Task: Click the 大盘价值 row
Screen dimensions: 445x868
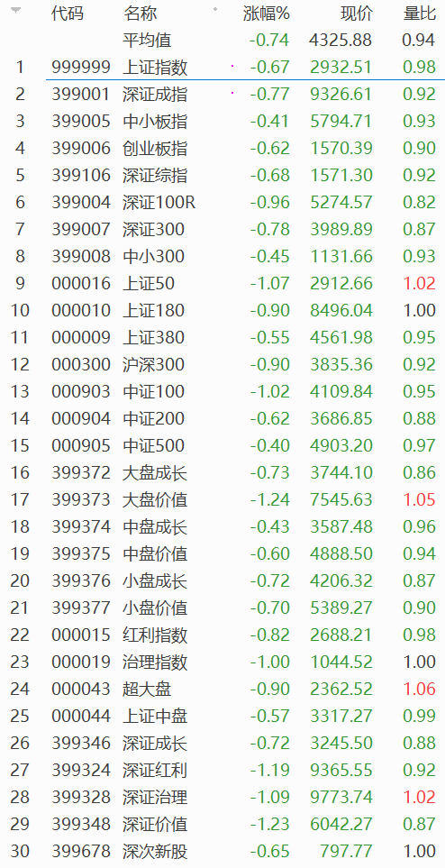Action: (222, 500)
